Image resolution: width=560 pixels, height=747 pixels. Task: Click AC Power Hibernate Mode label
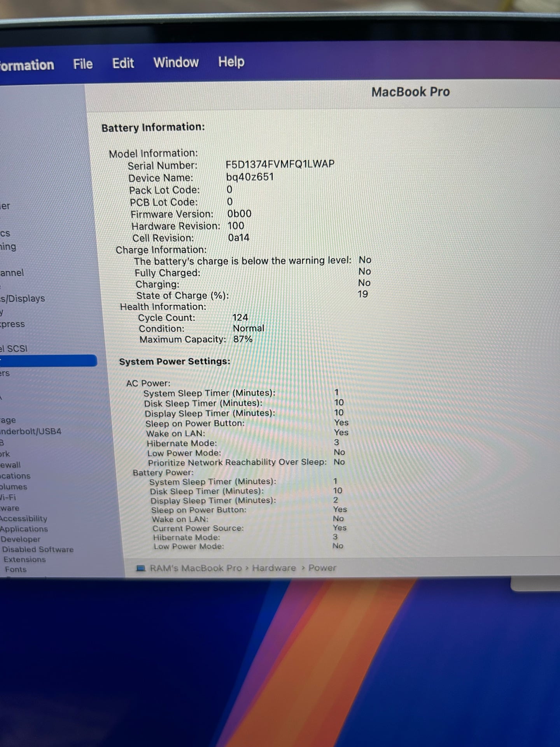tap(182, 443)
